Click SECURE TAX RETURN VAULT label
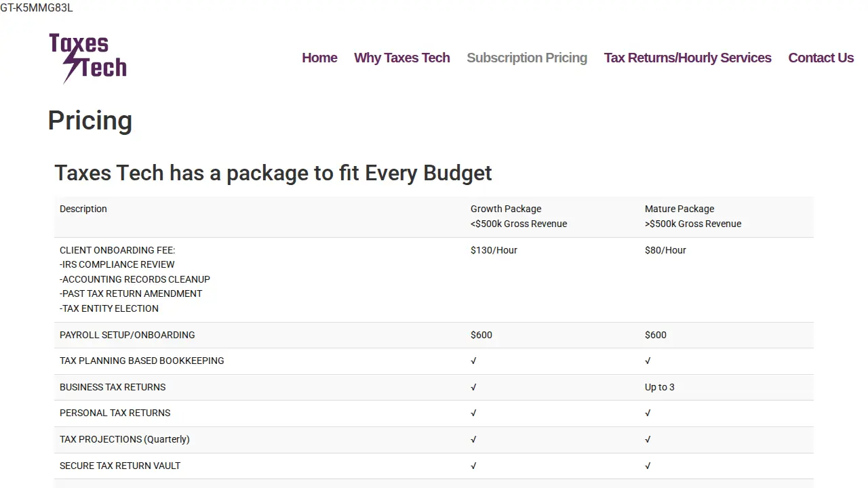Screen dimensions: 868x488 pyautogui.click(x=120, y=466)
